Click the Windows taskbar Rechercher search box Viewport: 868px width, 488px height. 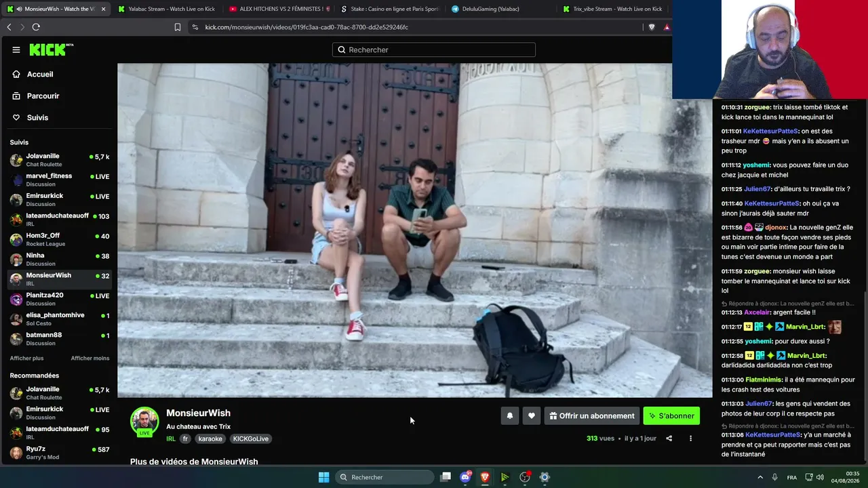coord(385,477)
